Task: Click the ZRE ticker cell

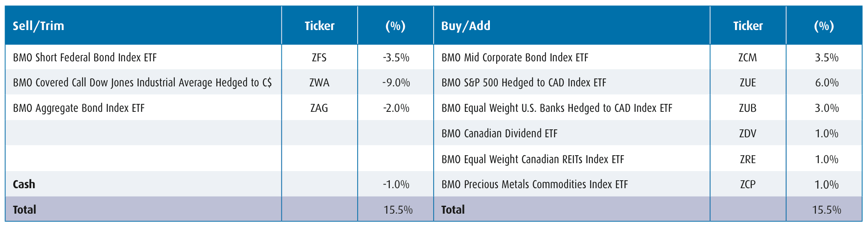Action: 748,159
